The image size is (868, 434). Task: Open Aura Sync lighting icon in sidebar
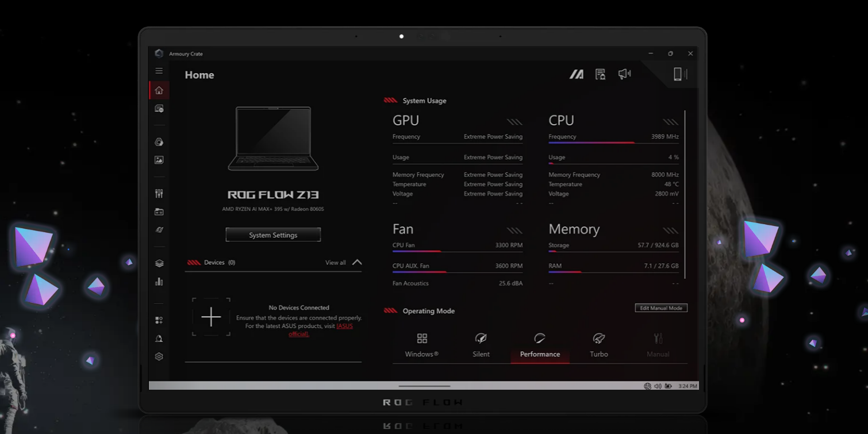pos(159,142)
